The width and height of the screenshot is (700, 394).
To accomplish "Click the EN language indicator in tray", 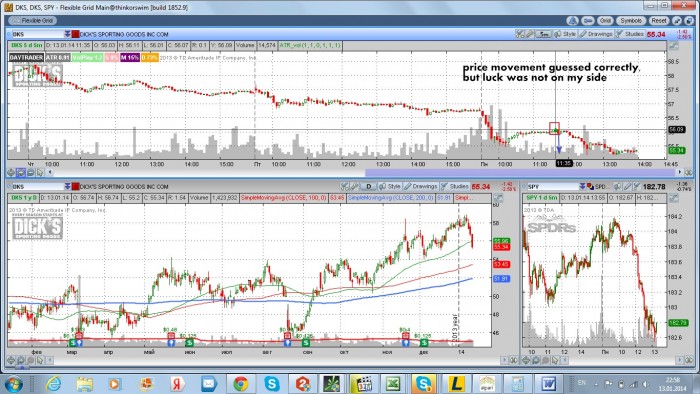I will 582,383.
